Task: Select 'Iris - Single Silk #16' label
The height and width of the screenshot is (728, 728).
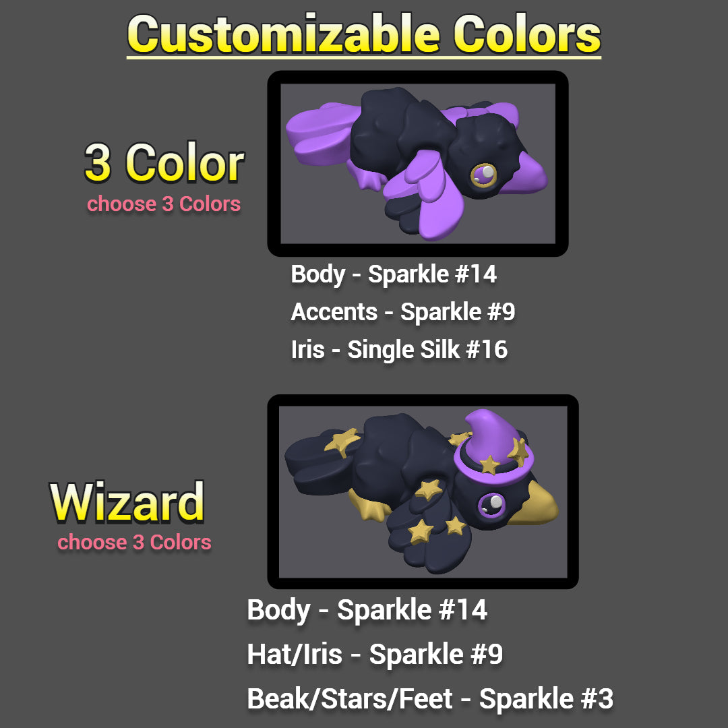Action: 399,349
